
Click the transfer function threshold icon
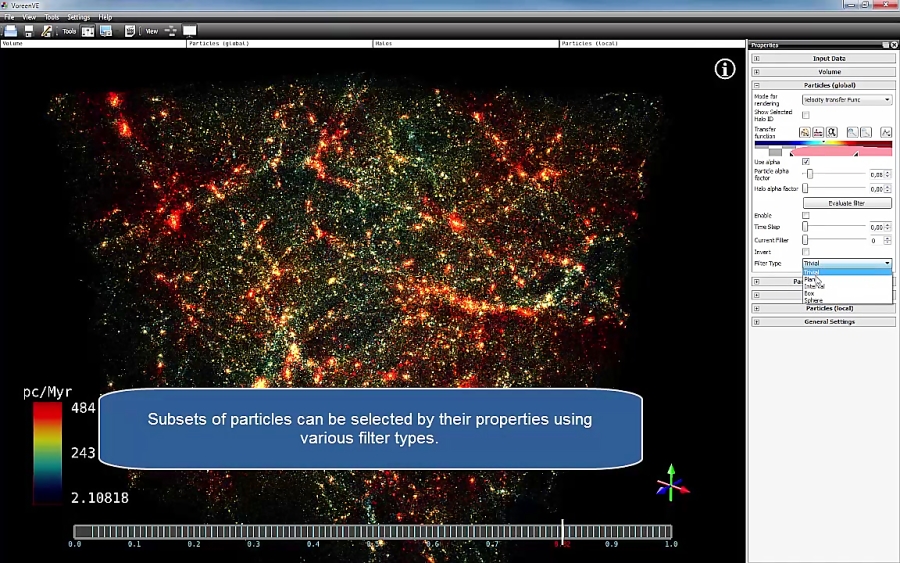(818, 133)
